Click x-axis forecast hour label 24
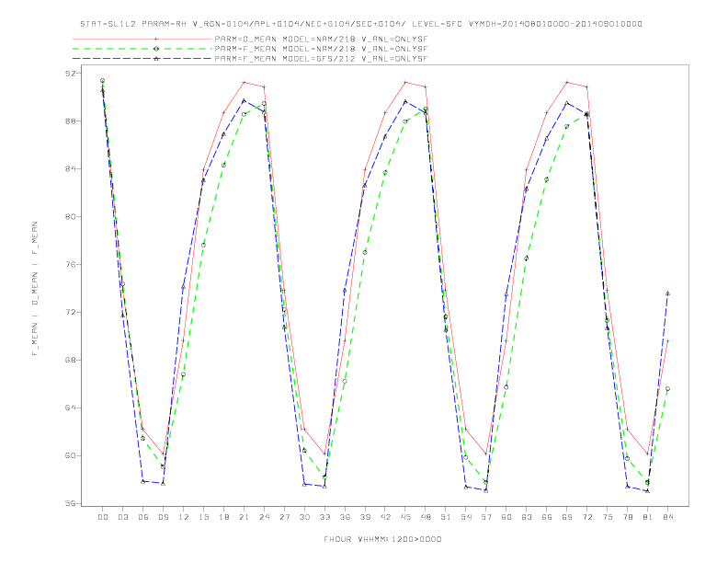 pos(264,517)
